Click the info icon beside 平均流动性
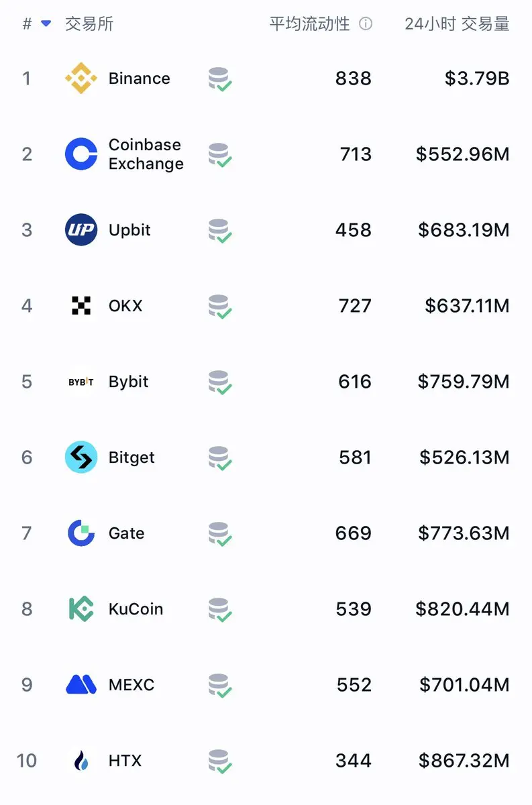 [366, 24]
